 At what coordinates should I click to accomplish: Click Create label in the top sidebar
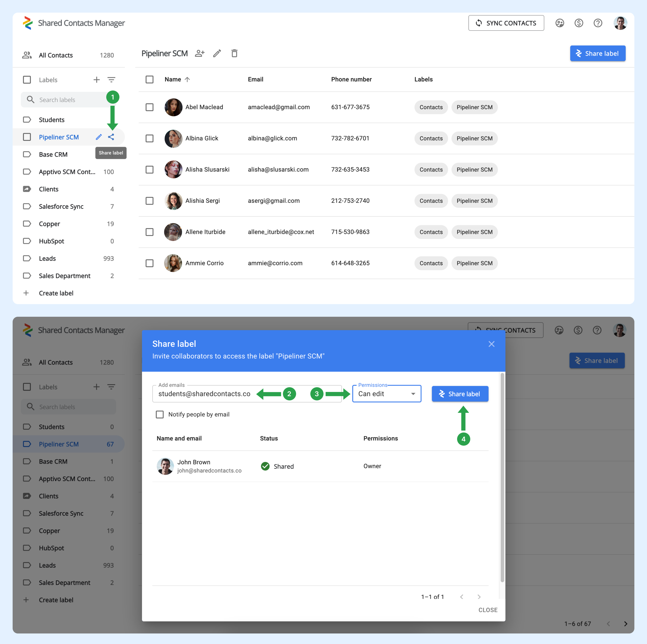click(56, 293)
